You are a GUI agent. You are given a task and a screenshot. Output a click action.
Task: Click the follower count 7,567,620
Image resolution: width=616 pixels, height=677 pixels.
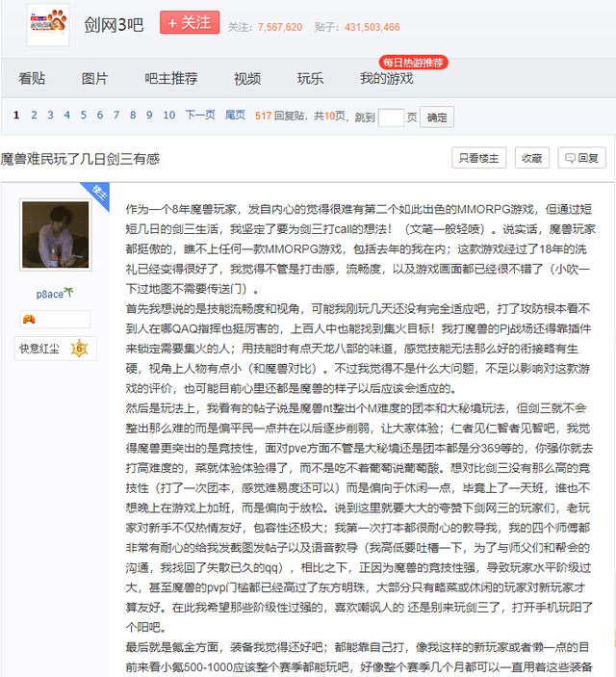280,27
